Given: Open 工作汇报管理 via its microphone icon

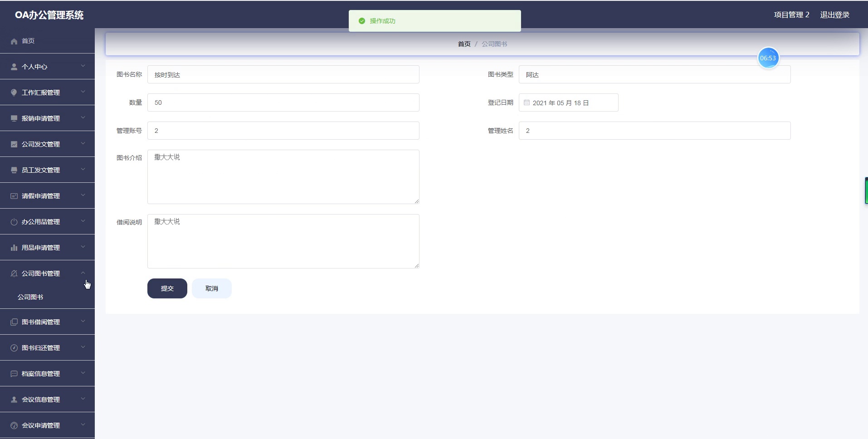Looking at the screenshot, I should [x=13, y=92].
